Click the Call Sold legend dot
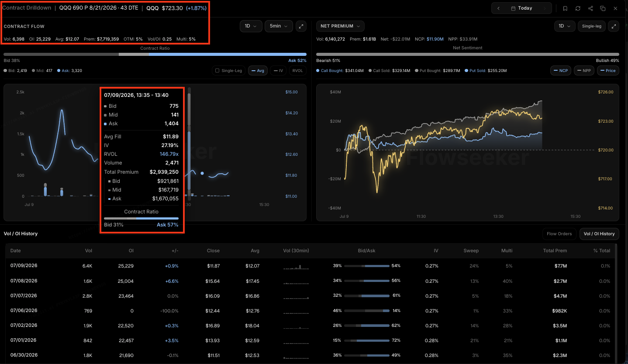 click(x=370, y=71)
